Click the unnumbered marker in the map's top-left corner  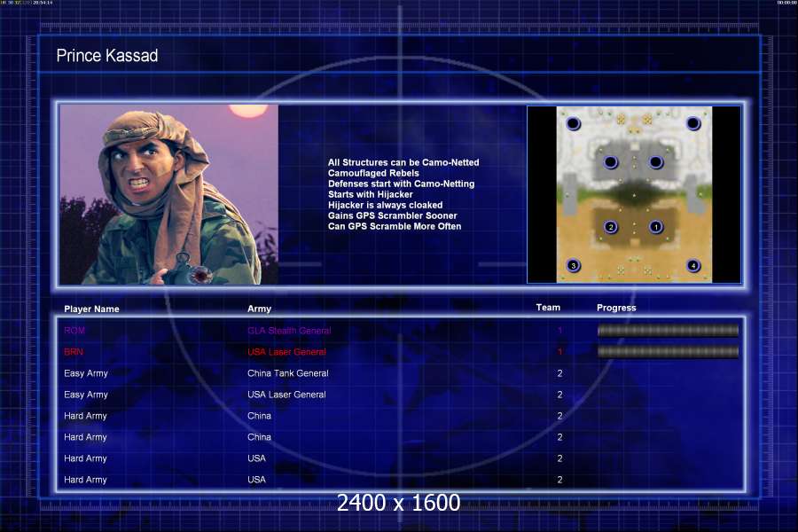pos(573,123)
